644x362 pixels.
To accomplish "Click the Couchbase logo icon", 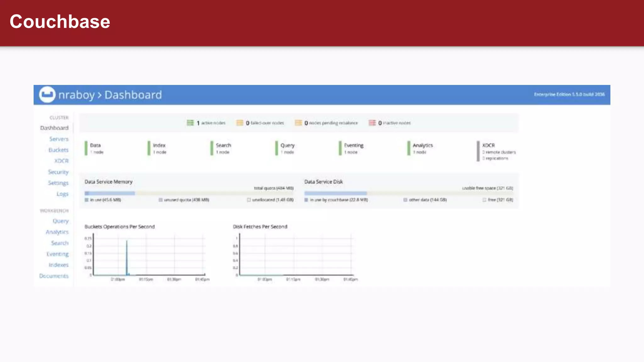I will 47,95.
